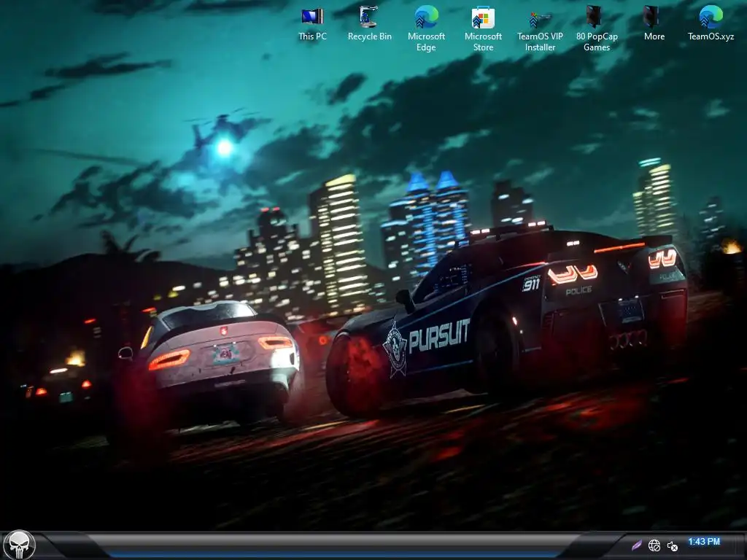Select the More desktop icon
747x560 pixels.
click(x=654, y=24)
